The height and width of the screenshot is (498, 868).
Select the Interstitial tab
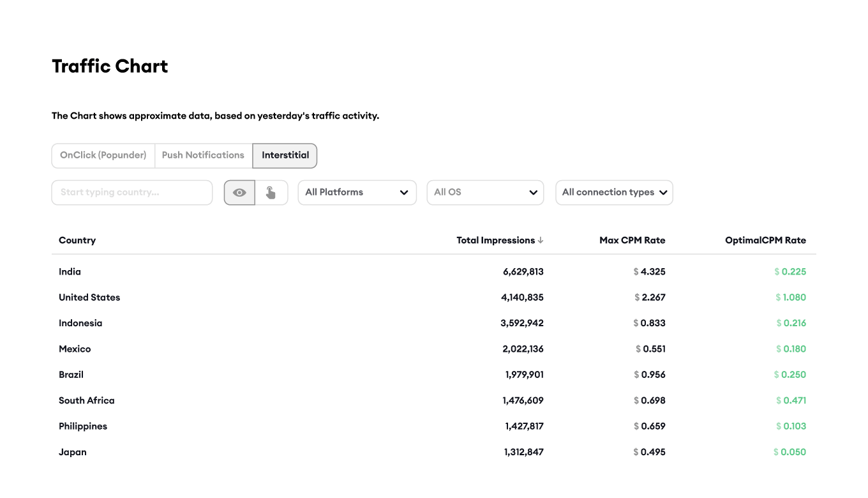coord(285,155)
